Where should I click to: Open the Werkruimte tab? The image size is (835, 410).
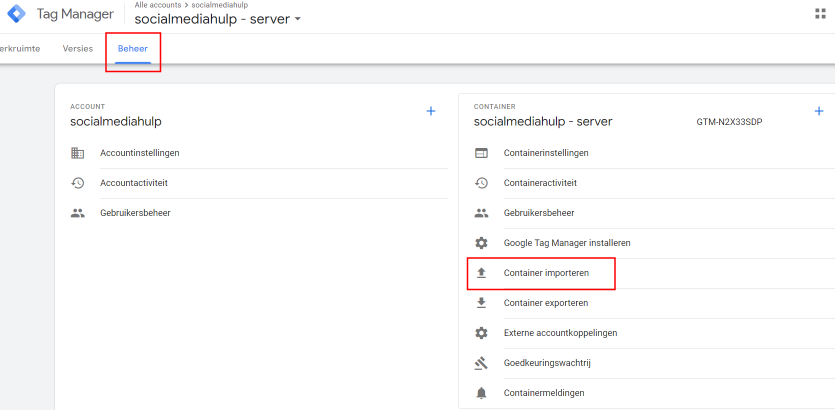(18, 48)
